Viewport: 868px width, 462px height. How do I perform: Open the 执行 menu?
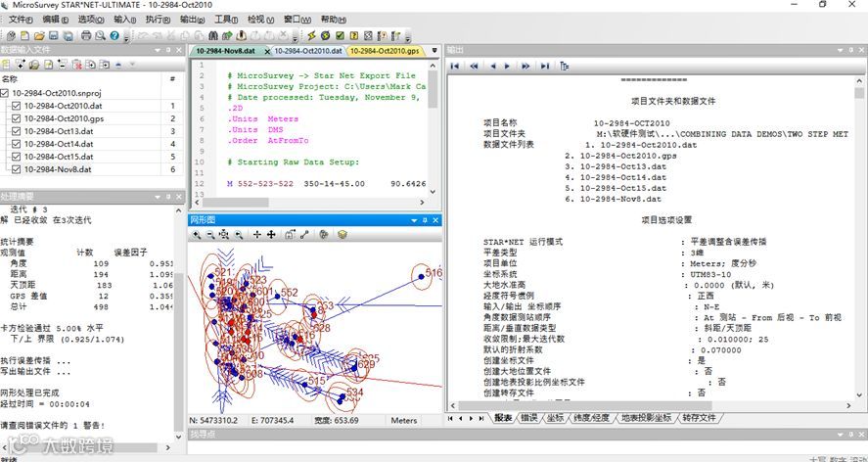158,20
